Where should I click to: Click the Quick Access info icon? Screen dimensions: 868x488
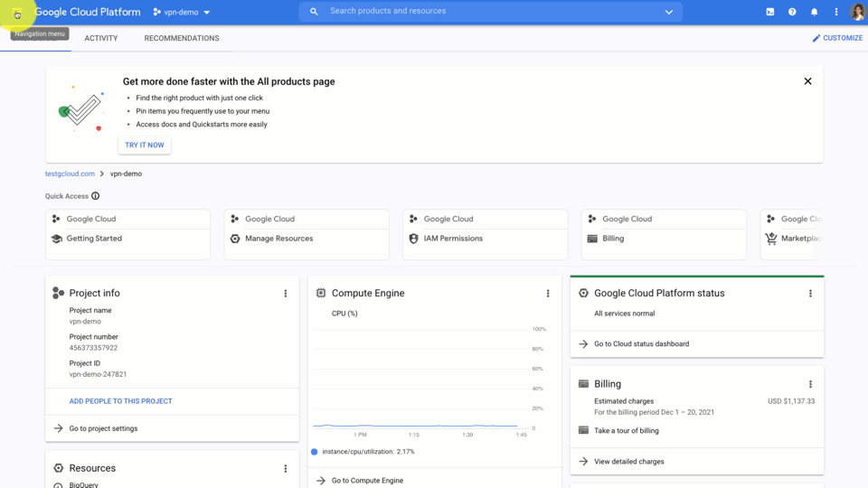[x=96, y=196]
